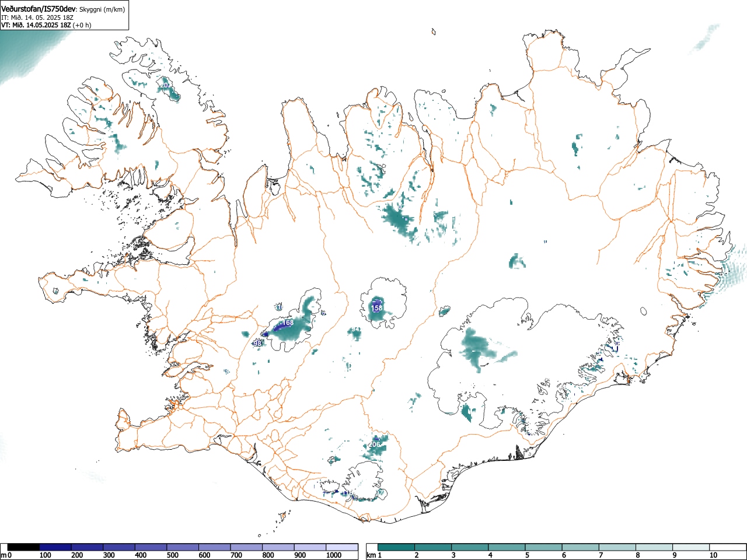Image resolution: width=747 pixels, height=560 pixels.
Task: Select the 5–6 km legend color segment
Action: (543, 547)
